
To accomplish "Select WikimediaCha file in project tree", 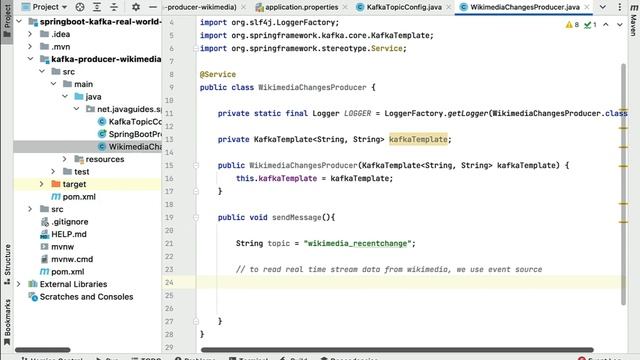I will [135, 147].
